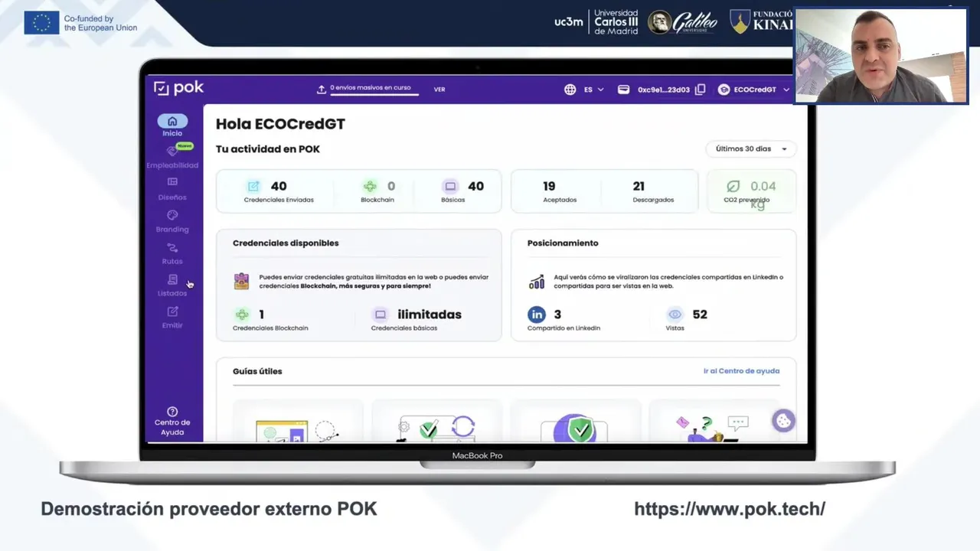Click VER next to envíos masivos

tap(439, 90)
